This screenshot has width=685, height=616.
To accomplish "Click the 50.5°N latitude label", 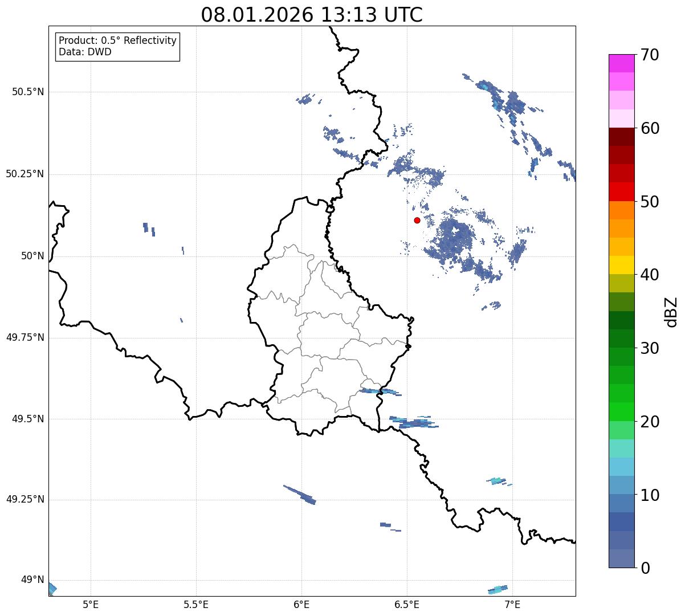I will coord(28,92).
